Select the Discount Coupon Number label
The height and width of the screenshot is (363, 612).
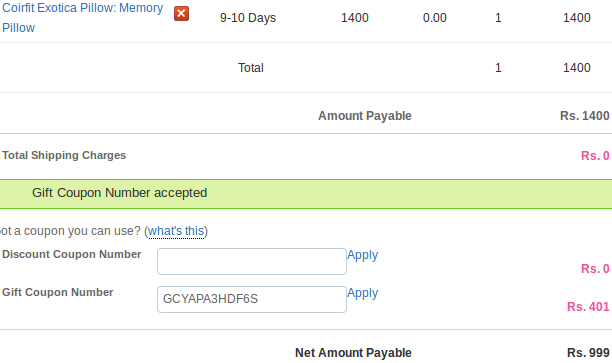click(71, 254)
